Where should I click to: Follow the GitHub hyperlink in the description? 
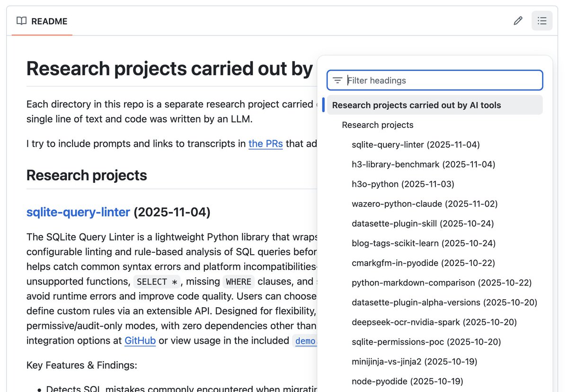[x=140, y=340]
